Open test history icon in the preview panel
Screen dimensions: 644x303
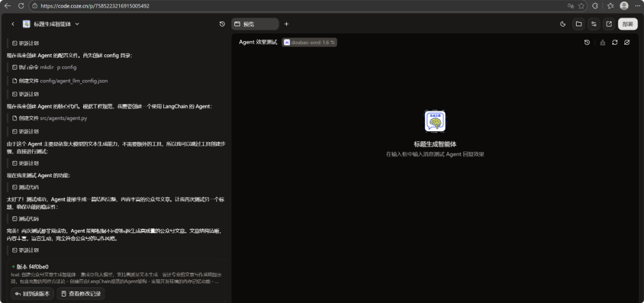pyautogui.click(x=587, y=42)
